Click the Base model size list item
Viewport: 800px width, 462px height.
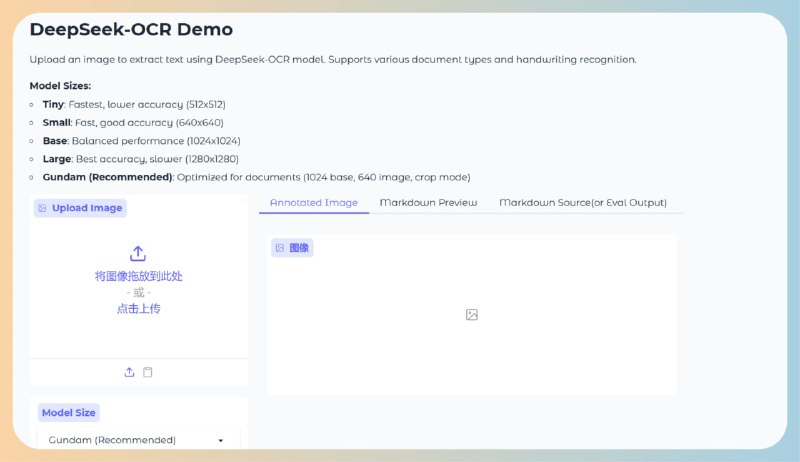(x=141, y=141)
